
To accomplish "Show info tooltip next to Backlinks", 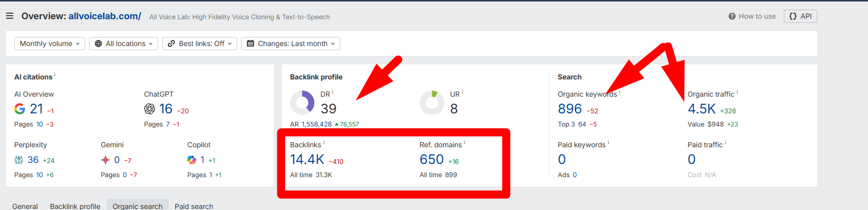I will tap(324, 143).
